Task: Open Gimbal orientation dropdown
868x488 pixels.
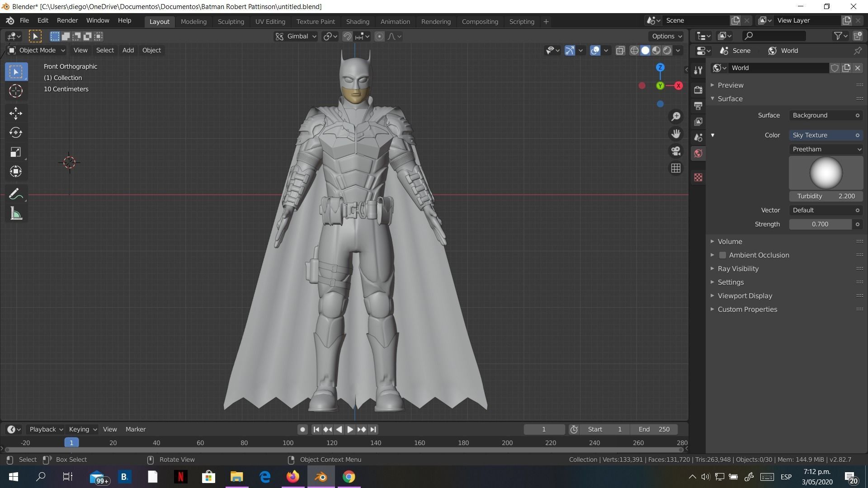Action: pos(296,37)
